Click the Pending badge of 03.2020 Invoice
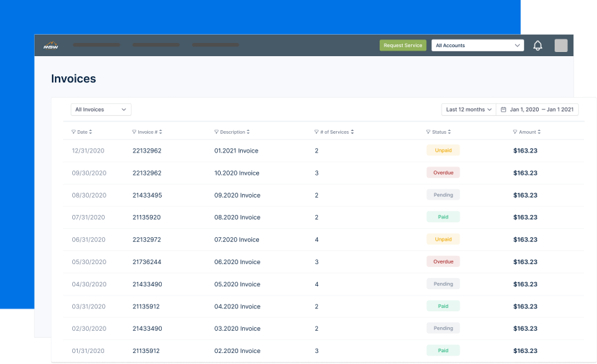The height and width of the screenshot is (364, 597). pos(443,328)
